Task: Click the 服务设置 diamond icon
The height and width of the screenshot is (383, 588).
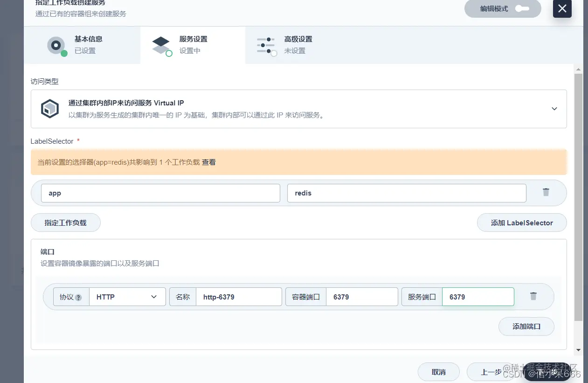Action: [161, 44]
